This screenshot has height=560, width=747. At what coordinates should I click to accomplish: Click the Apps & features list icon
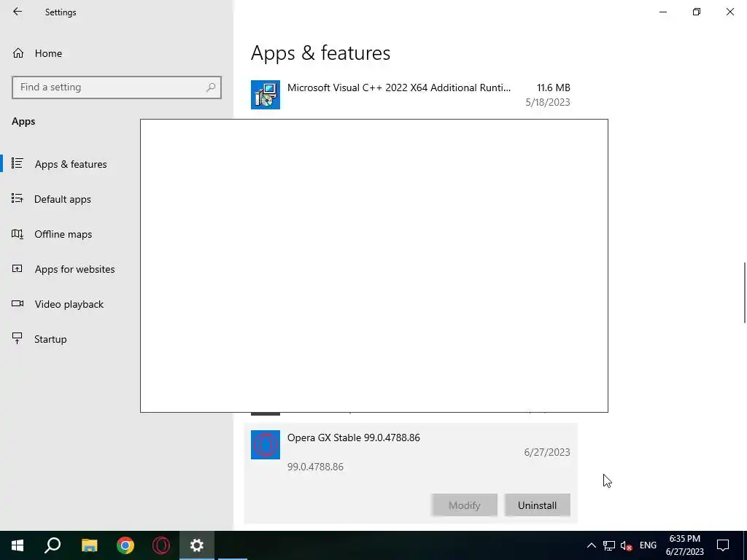click(18, 163)
